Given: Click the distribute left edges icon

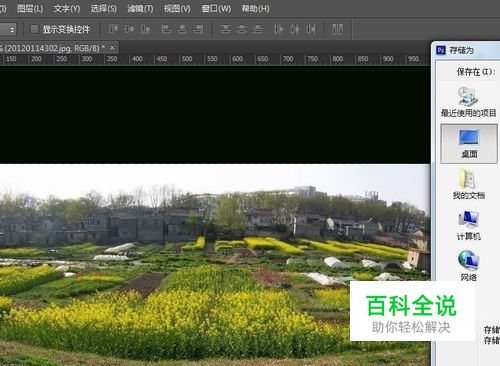Looking at the screenshot, I should [x=278, y=29].
